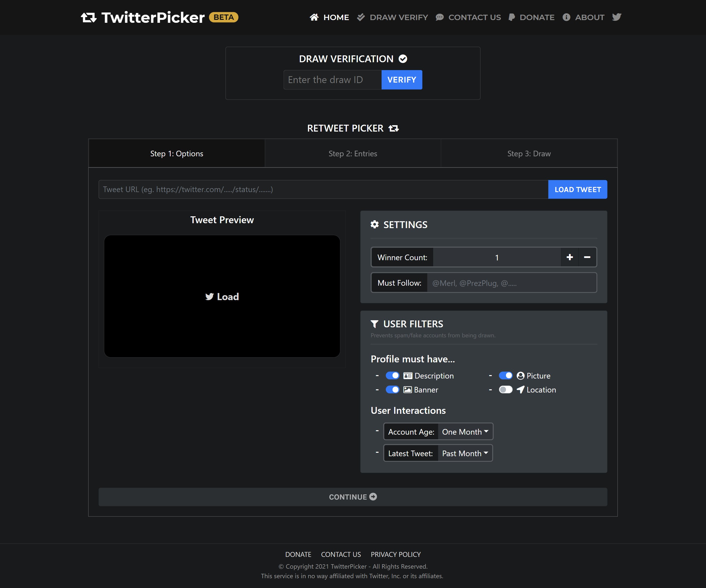Click the 'Tweet Preview' heading
706x588 pixels.
222,220
